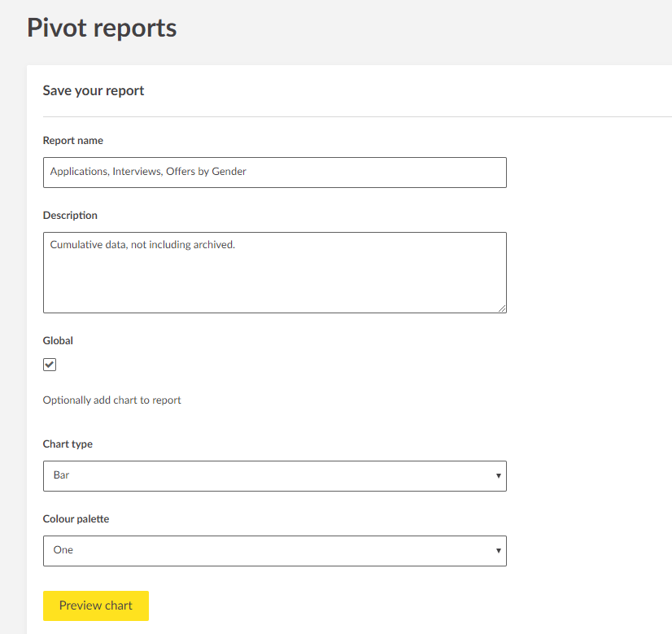Click the yellow Preview chart button
This screenshot has height=634, width=672.
point(96,606)
